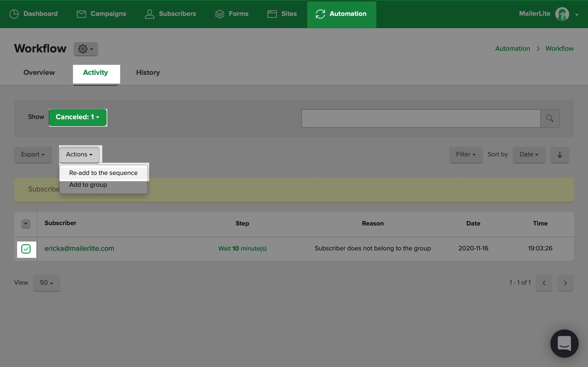Click into the subscriber search field

421,118
